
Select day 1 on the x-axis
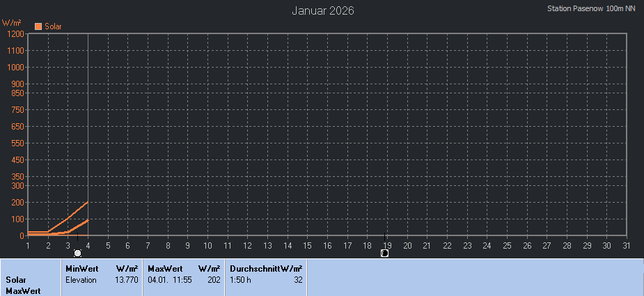pyautogui.click(x=28, y=245)
